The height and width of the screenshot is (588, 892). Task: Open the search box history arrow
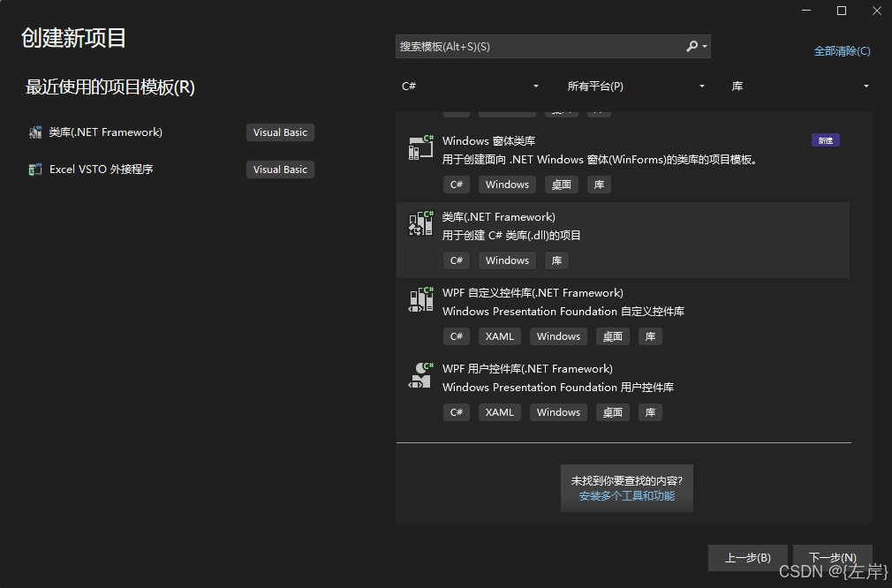(706, 46)
